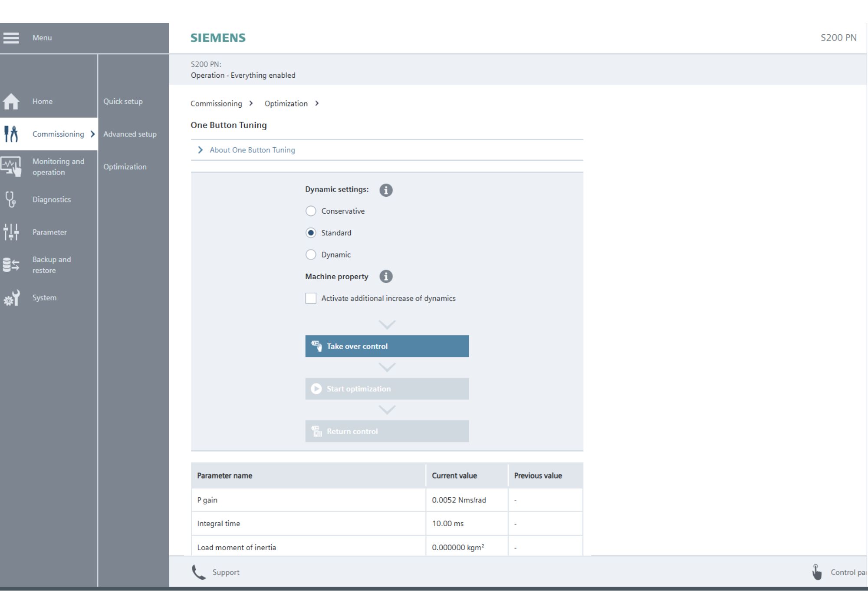The height and width of the screenshot is (614, 868).
Task: Open Optimization submenu entry
Action: click(x=125, y=167)
